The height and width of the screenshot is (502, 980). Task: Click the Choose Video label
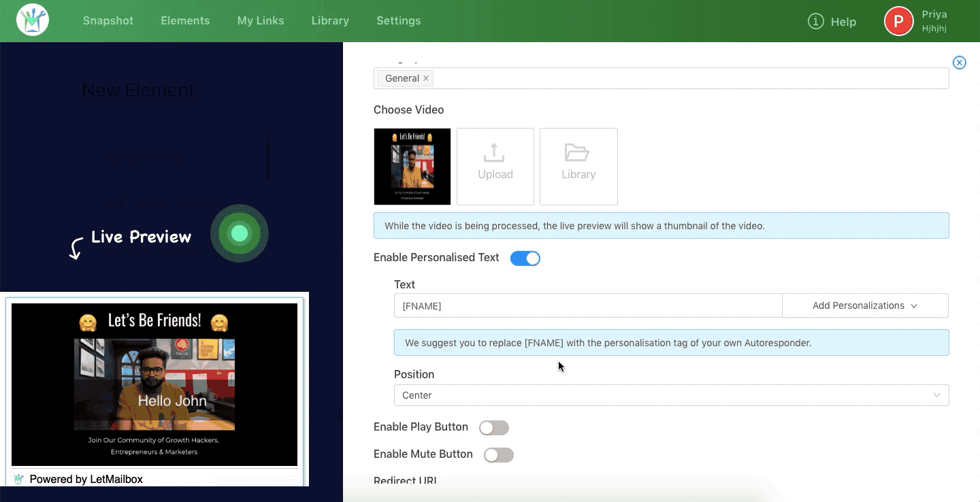(408, 110)
